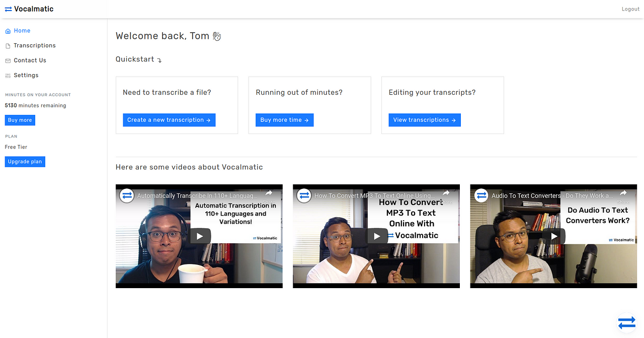Click the Home house icon in sidebar
Viewport: 644px width, 338px height.
pos(8,31)
